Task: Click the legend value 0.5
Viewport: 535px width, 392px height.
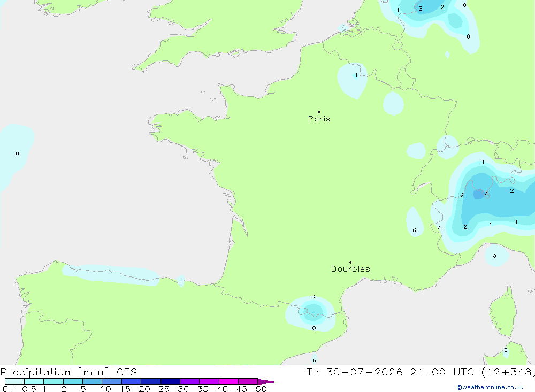Action: [x=29, y=389]
